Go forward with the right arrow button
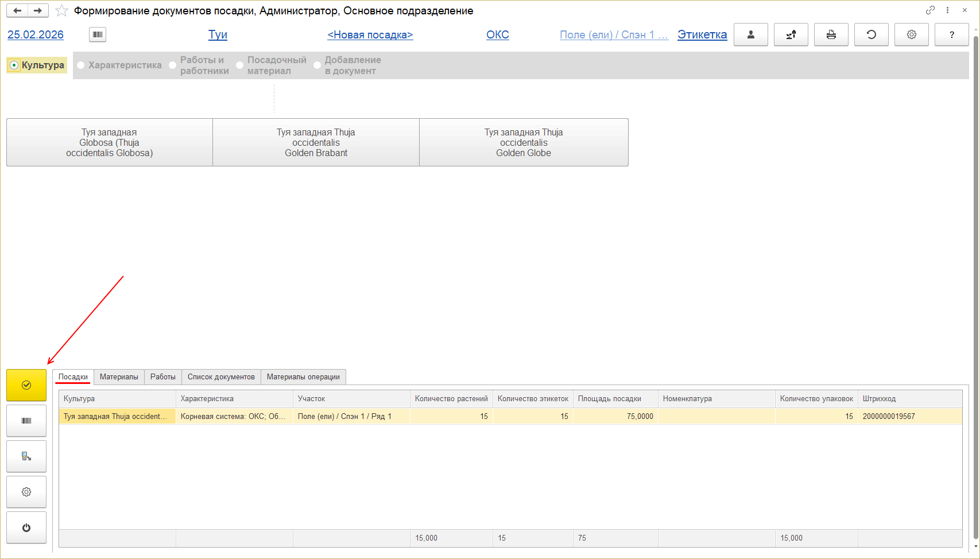This screenshot has height=559, width=980. click(x=38, y=10)
